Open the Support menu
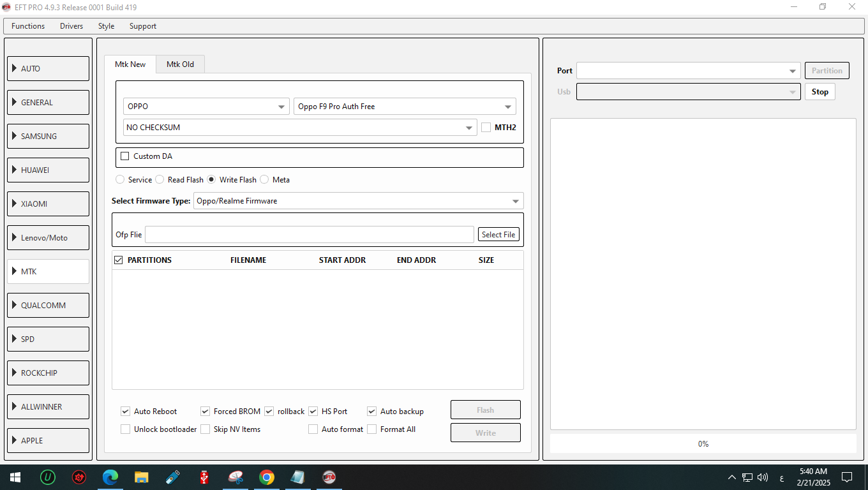 click(x=143, y=26)
